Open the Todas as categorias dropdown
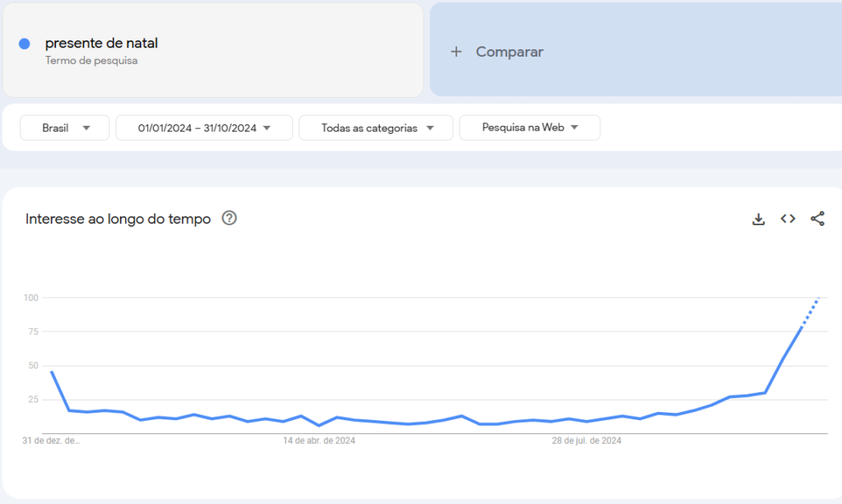This screenshot has height=504, width=842. [x=376, y=127]
